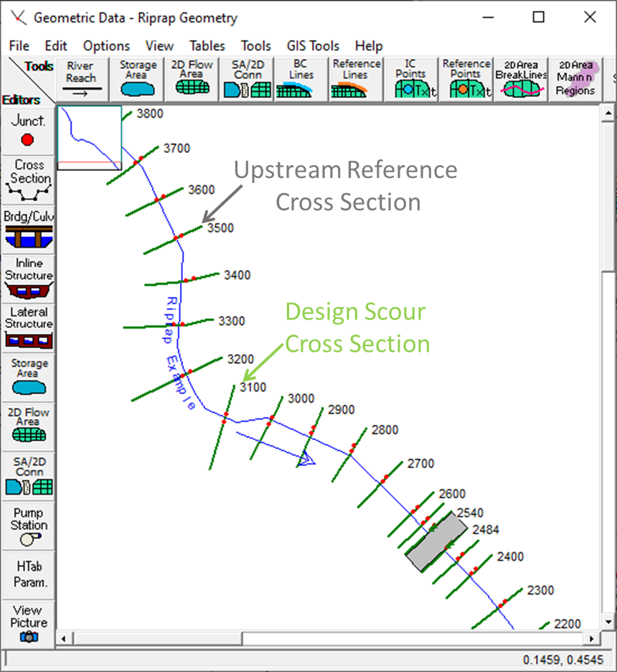Open the File menu
This screenshot has width=617, height=672.
tap(19, 45)
